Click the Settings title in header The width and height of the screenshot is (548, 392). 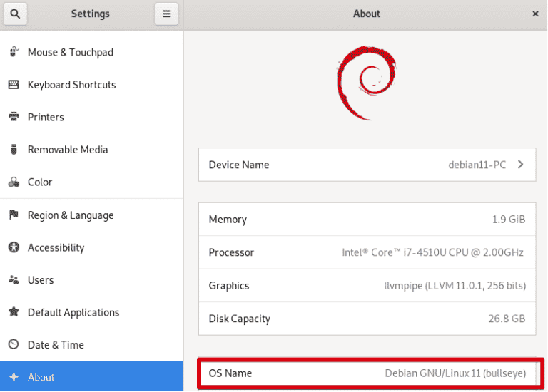click(x=91, y=14)
